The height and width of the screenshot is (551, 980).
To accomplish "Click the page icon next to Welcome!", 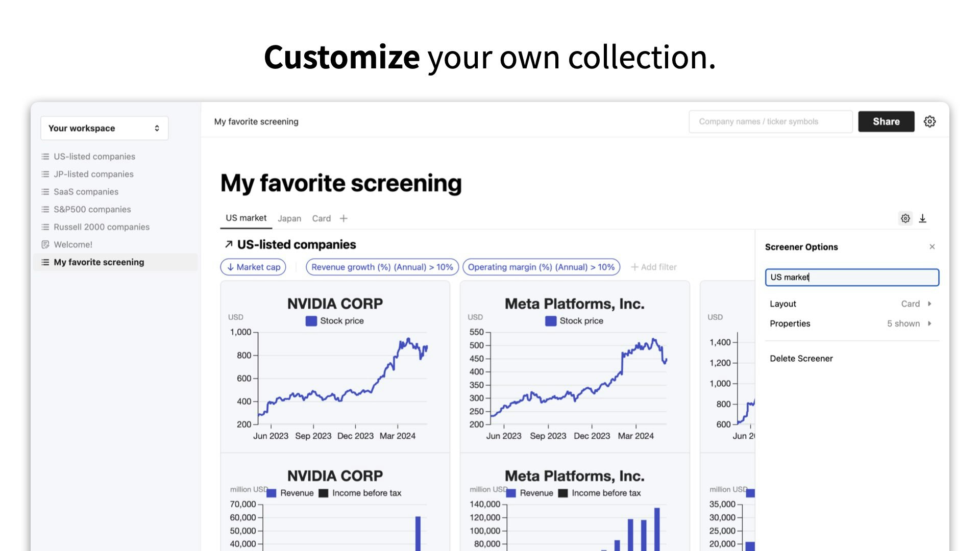I will pyautogui.click(x=45, y=244).
